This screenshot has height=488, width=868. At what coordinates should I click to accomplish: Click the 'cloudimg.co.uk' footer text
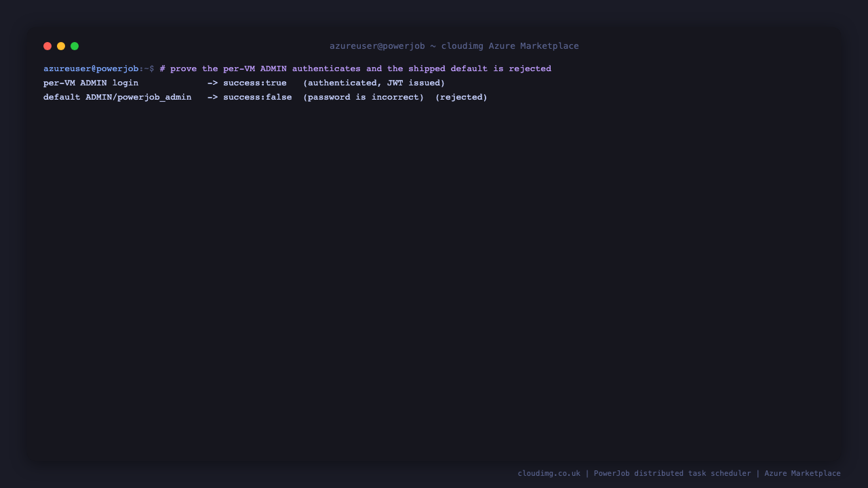tap(549, 473)
